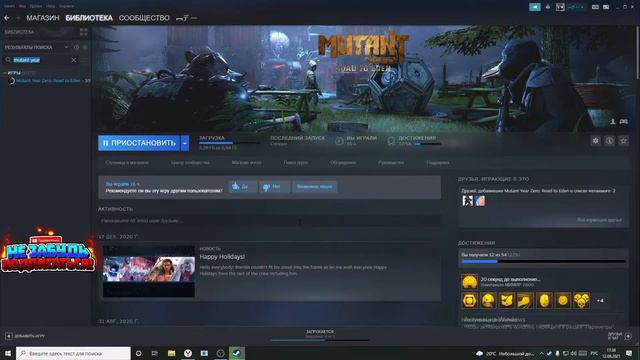Click first friend avatar in wishlist friends

(x=467, y=200)
